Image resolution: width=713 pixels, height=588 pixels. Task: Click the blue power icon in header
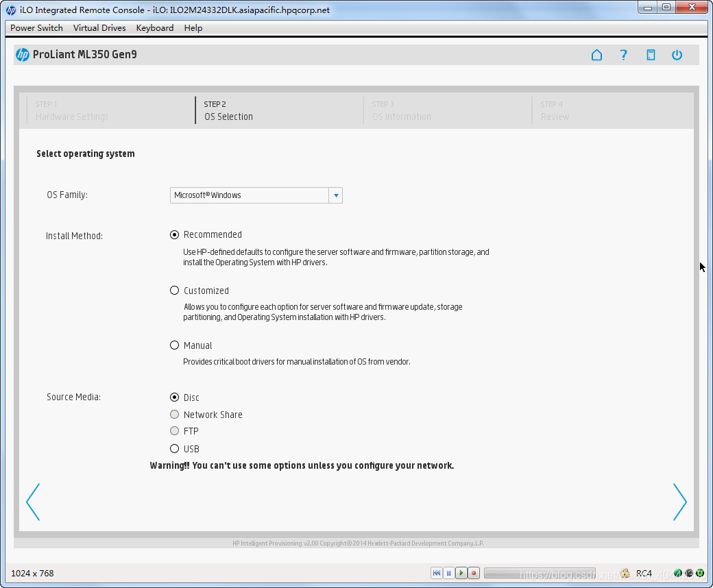click(677, 55)
